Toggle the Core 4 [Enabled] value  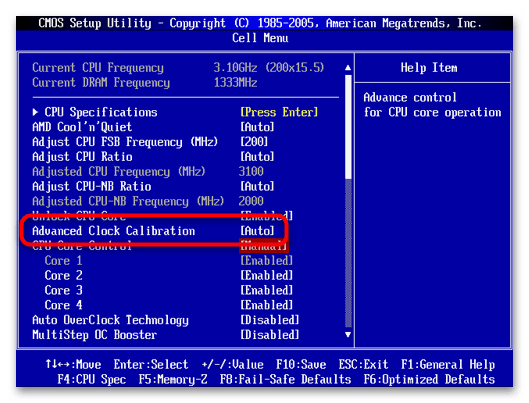(266, 305)
